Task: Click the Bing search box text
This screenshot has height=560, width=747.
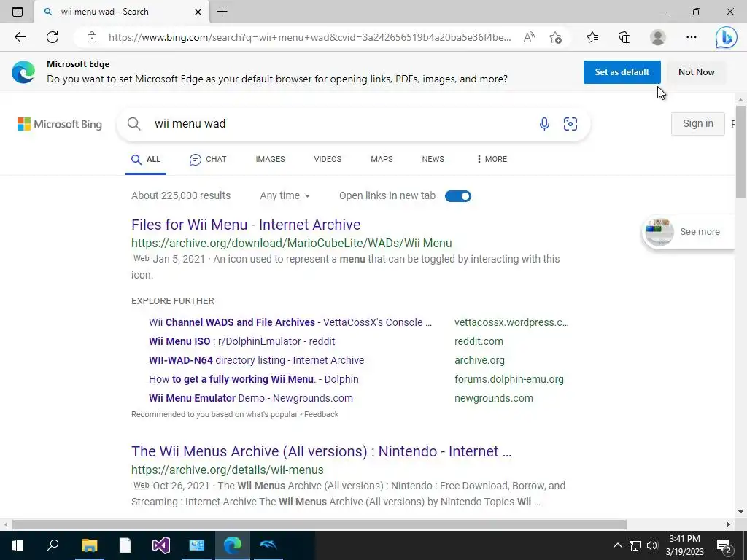Action: tap(190, 124)
